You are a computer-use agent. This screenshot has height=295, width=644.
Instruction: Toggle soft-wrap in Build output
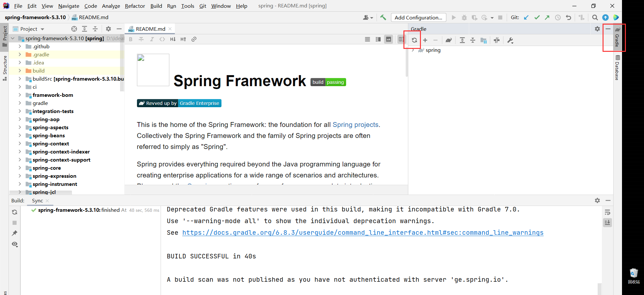pyautogui.click(x=607, y=212)
